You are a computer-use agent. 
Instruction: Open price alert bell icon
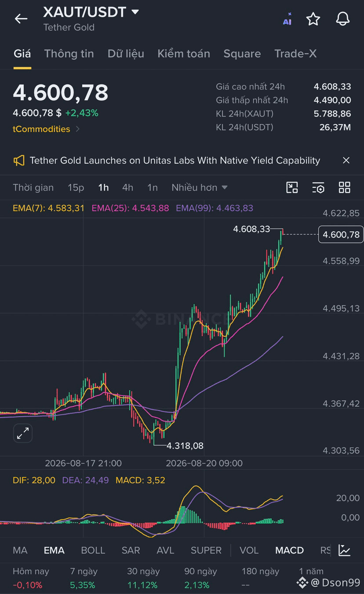[x=342, y=19]
